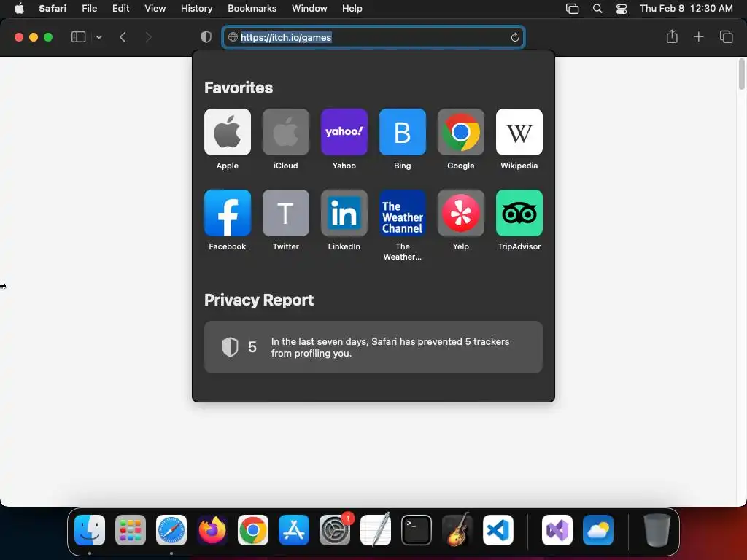Expand the tab group dropdown arrow
This screenshot has width=747, height=560.
coord(98,37)
